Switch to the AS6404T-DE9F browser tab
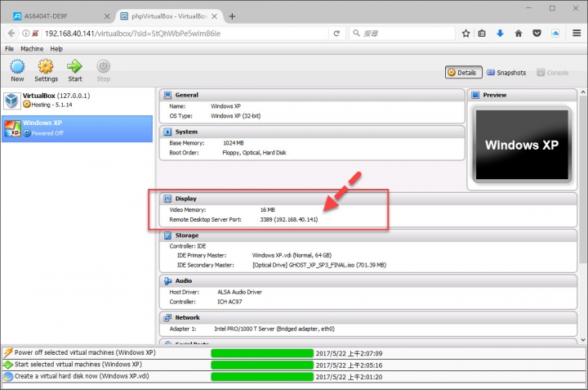588x390 pixels. (60, 16)
